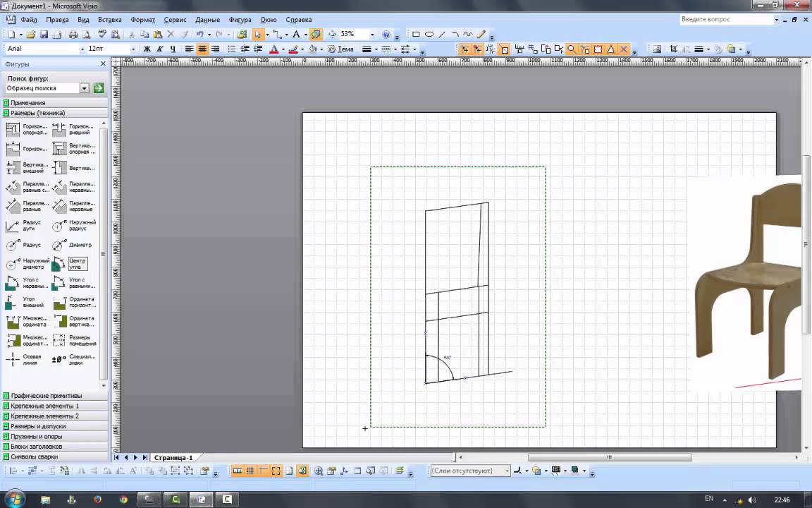Expand the Графические примитивы stencil
Viewport: 812px width, 508px height.
coord(55,396)
